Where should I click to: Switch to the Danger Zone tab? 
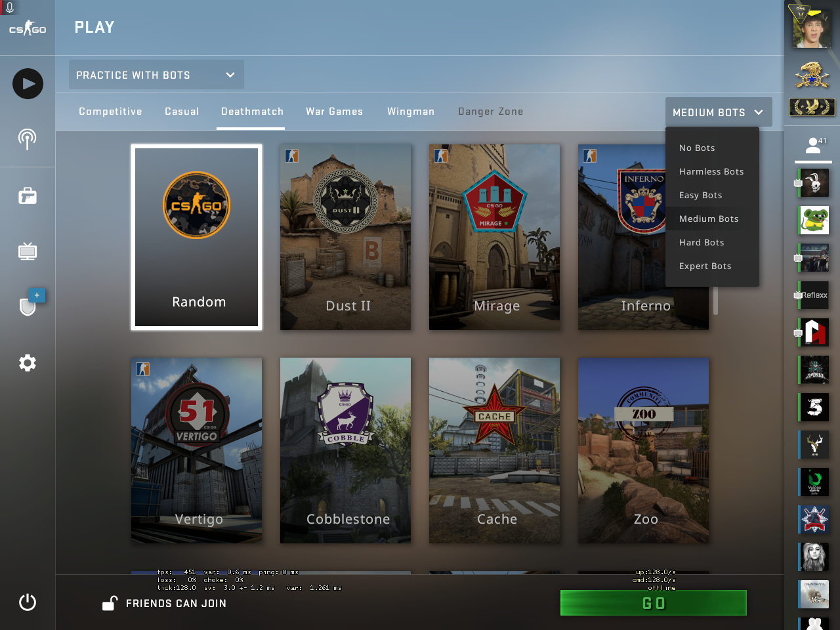tap(491, 112)
